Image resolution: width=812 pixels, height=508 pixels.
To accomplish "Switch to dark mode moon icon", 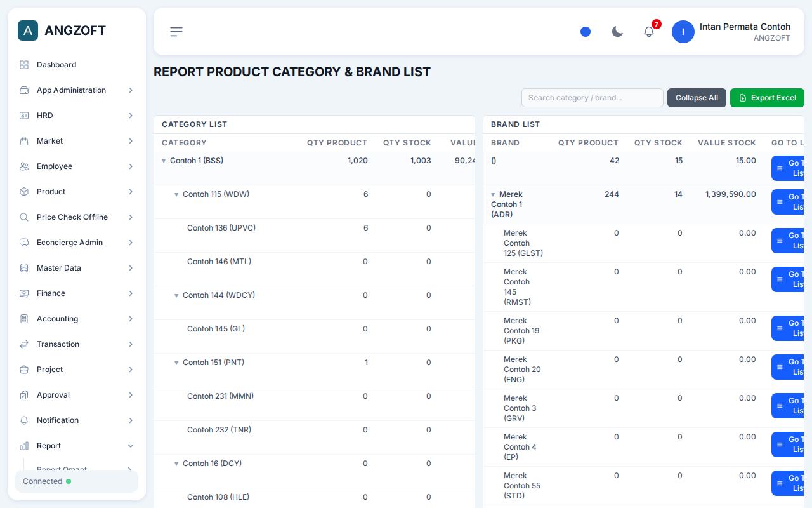I will 617,32.
